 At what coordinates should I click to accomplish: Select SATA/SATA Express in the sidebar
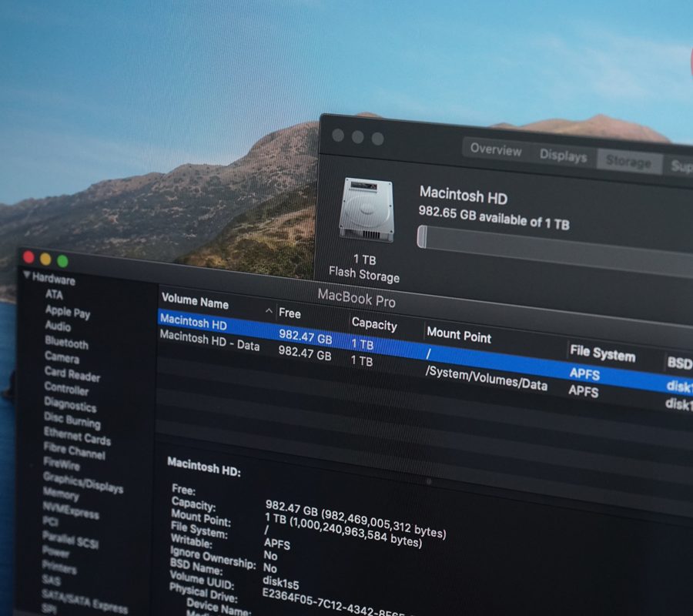tap(85, 600)
